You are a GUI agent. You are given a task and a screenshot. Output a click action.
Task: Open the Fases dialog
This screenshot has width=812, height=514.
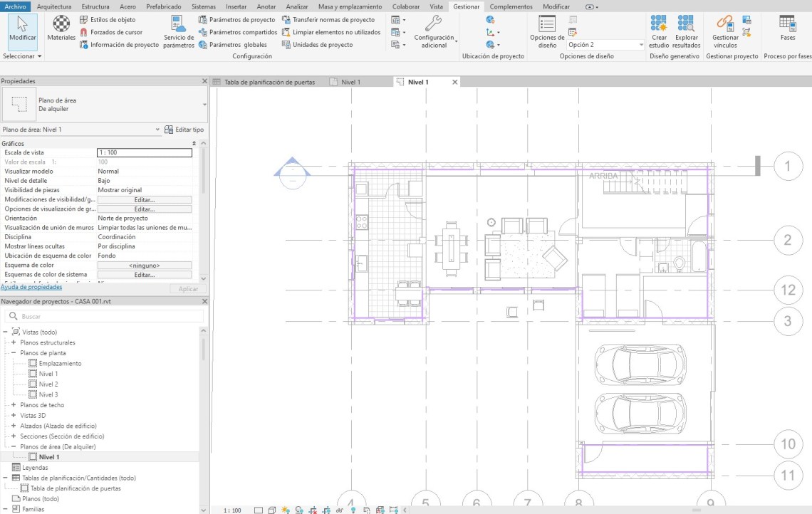(787, 25)
